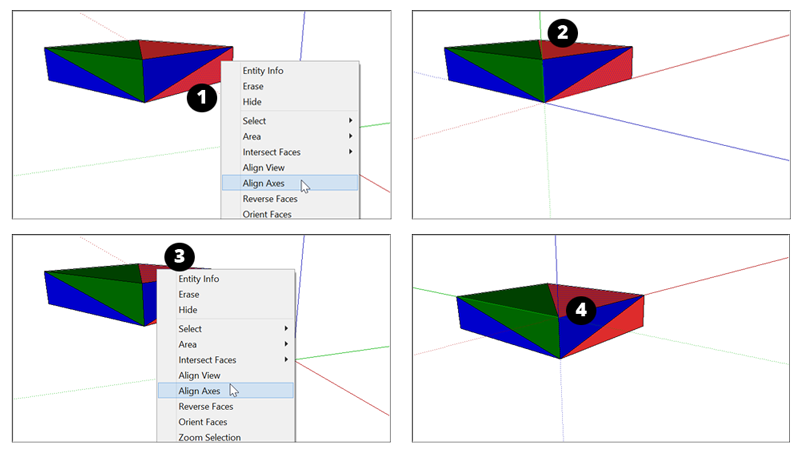Expand Area submenu arrow in step 1 menu
Screen dimensions: 800x455
pos(350,136)
